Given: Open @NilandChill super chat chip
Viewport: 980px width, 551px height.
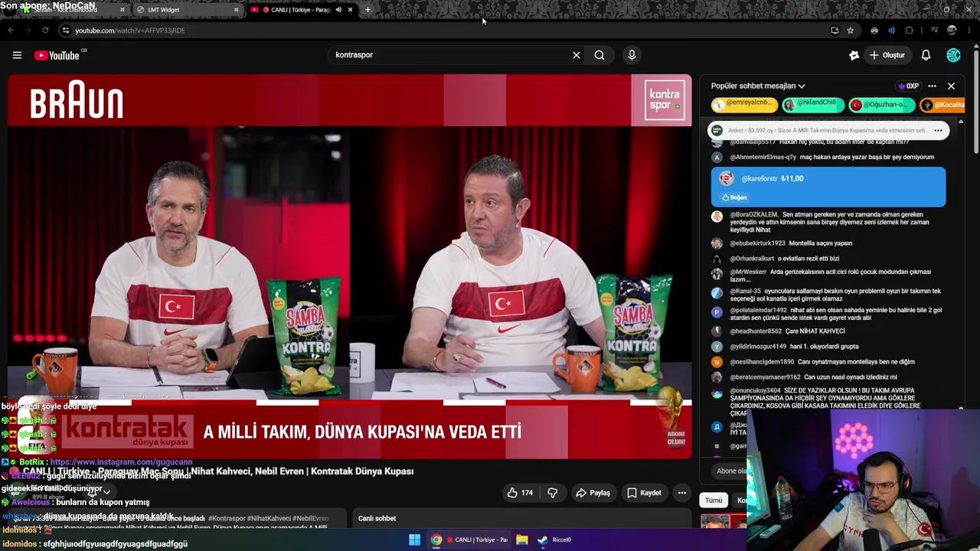Looking at the screenshot, I should 812,104.
